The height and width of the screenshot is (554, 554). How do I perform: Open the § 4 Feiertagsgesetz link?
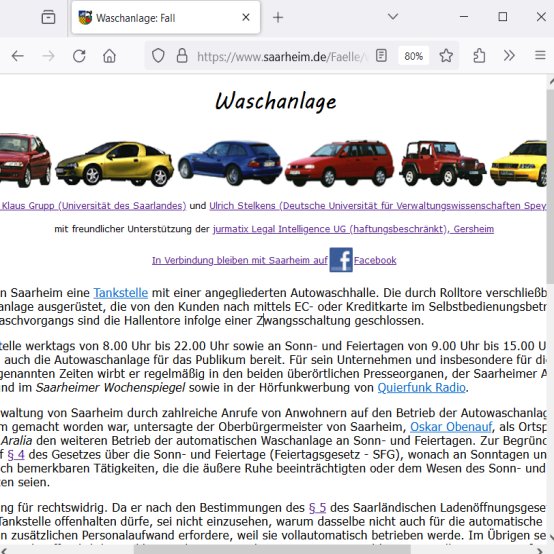point(16,454)
